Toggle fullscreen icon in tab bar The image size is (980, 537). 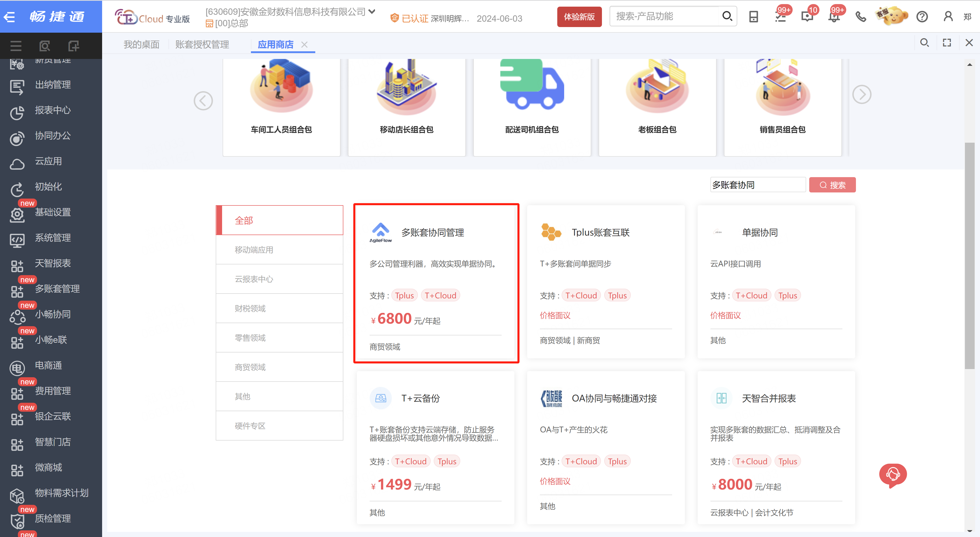(x=947, y=43)
